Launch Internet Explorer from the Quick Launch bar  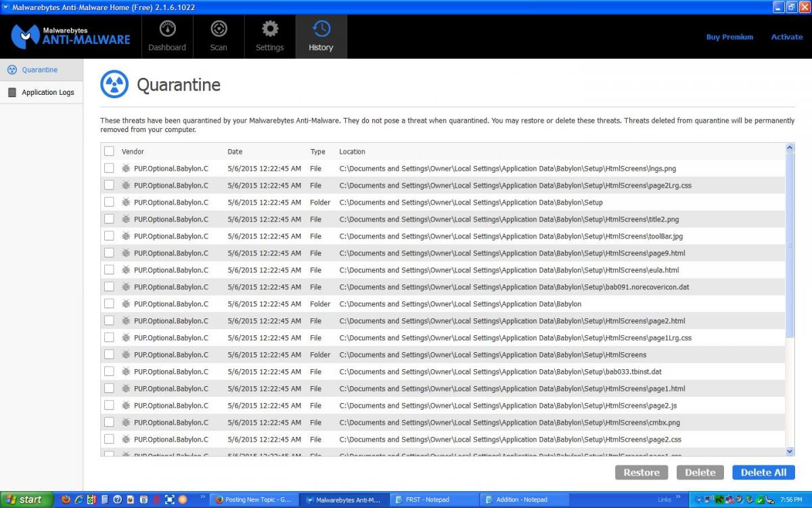pos(78,500)
